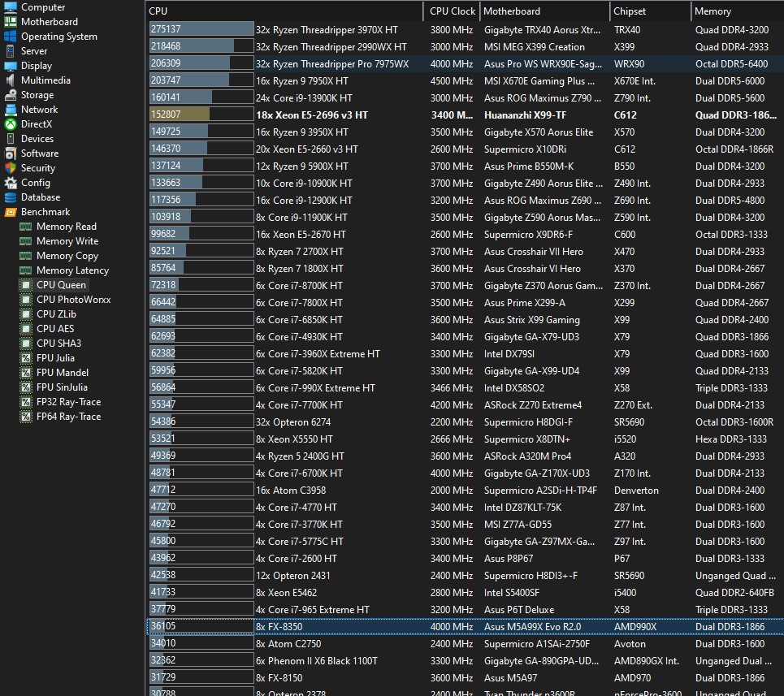Click the Database category icon
784x696 pixels.
pos(11,197)
